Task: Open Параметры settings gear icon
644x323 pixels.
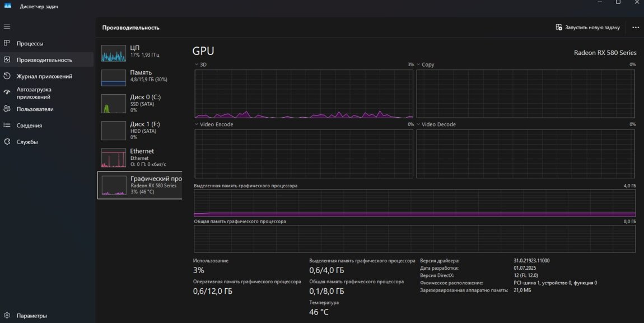Action: pos(7,315)
